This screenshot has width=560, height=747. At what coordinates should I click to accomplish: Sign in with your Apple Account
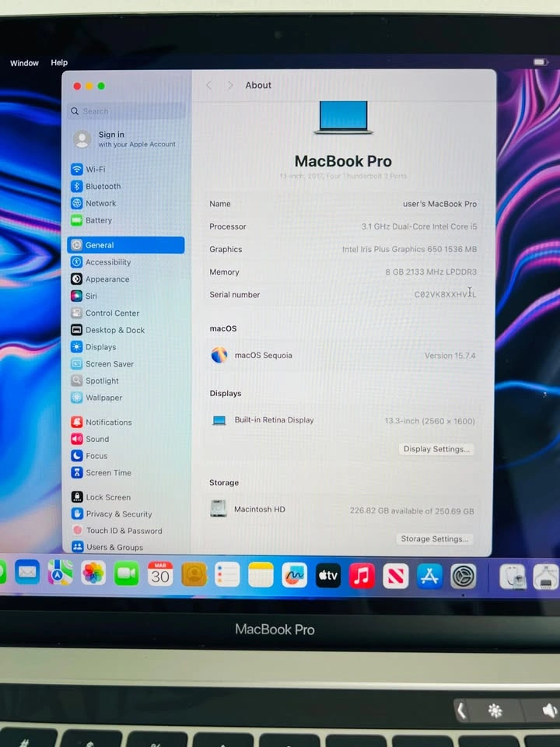click(126, 139)
